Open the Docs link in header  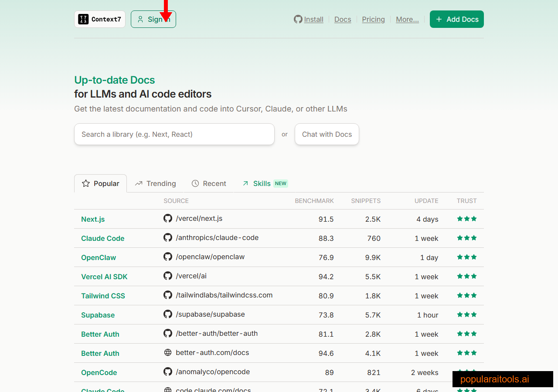pos(343,19)
